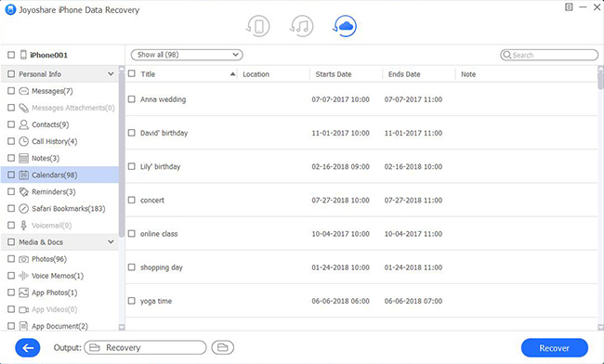Screen dimensions: 604x364
Task: Select the online class event title
Action: click(x=159, y=234)
